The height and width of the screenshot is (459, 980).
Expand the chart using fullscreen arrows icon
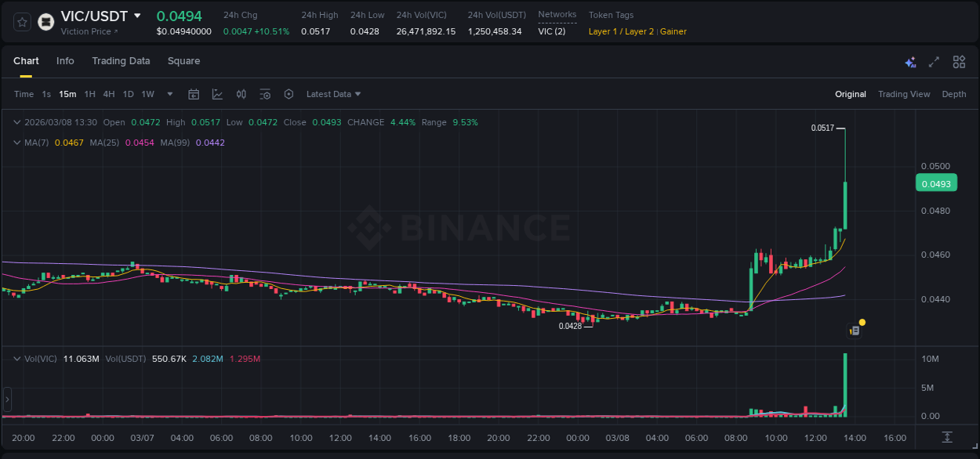click(934, 61)
